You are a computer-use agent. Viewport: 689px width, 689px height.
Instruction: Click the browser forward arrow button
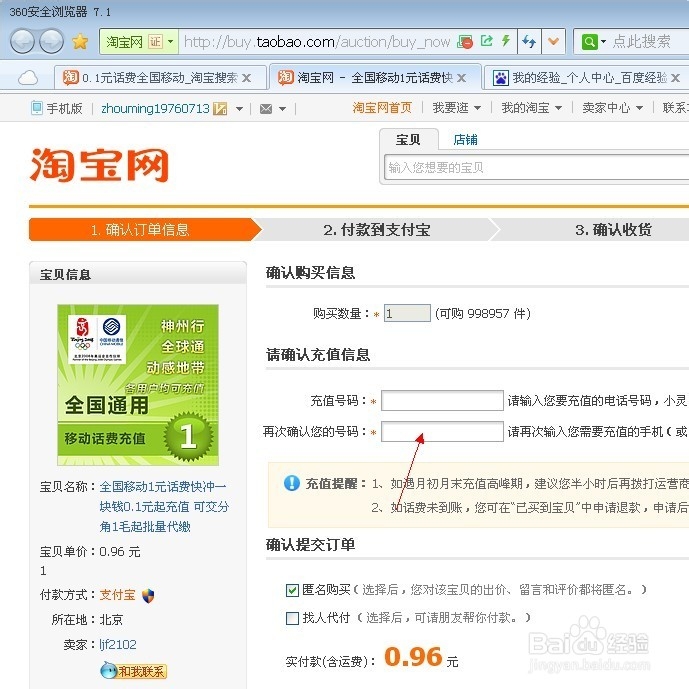tap(51, 41)
